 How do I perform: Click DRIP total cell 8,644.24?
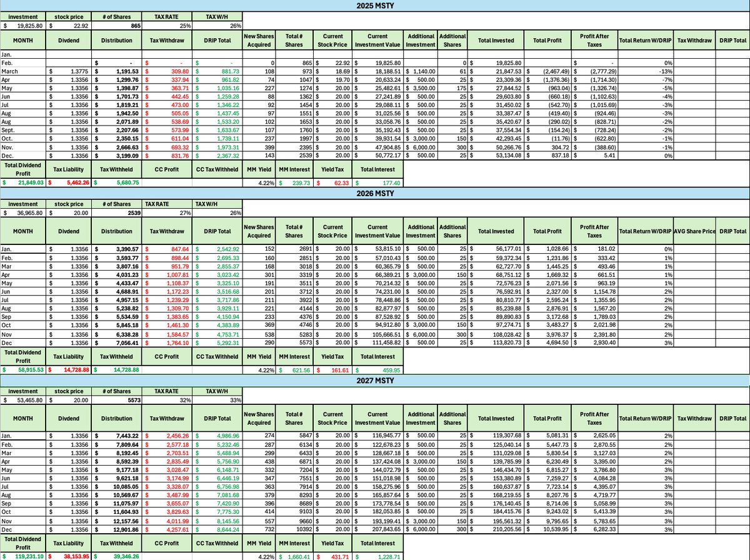click(x=217, y=529)
